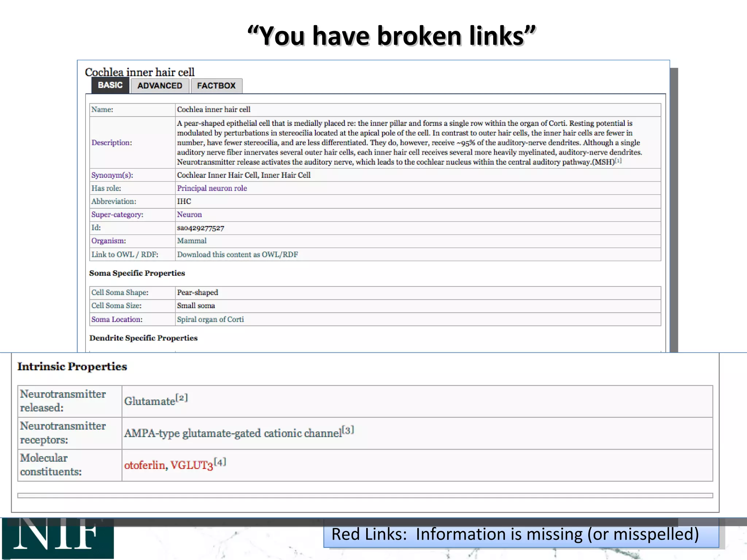Viewport: 747px width, 560px height.
Task: Click the Cell Soma Size label
Action: point(116,306)
